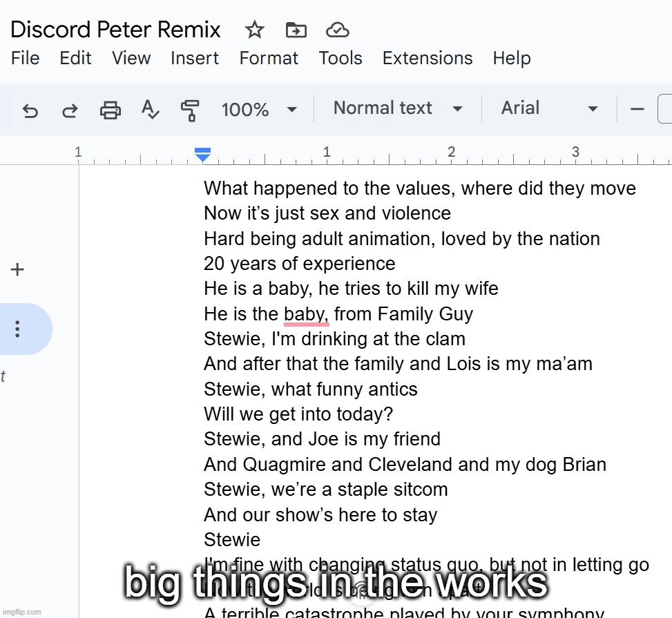Screen dimensions: 672x618
Task: Click the underlined word "baby," in Family Guy line
Action: pos(307,315)
